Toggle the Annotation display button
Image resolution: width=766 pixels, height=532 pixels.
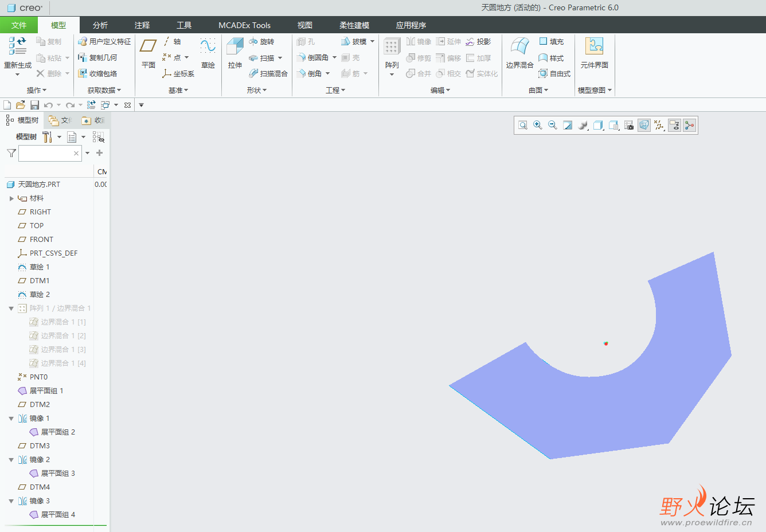click(674, 126)
